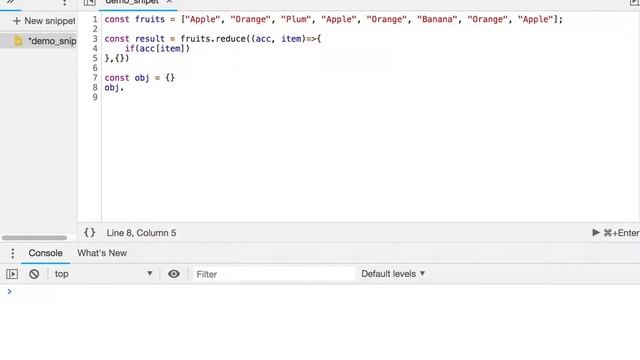The width and height of the screenshot is (640, 360).
Task: Click line number 9 in gutter
Action: point(95,97)
